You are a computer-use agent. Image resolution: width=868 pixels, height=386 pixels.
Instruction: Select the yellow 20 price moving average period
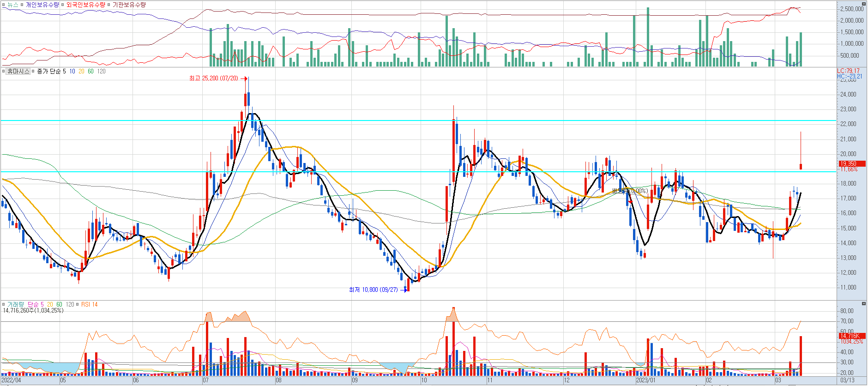pos(81,71)
